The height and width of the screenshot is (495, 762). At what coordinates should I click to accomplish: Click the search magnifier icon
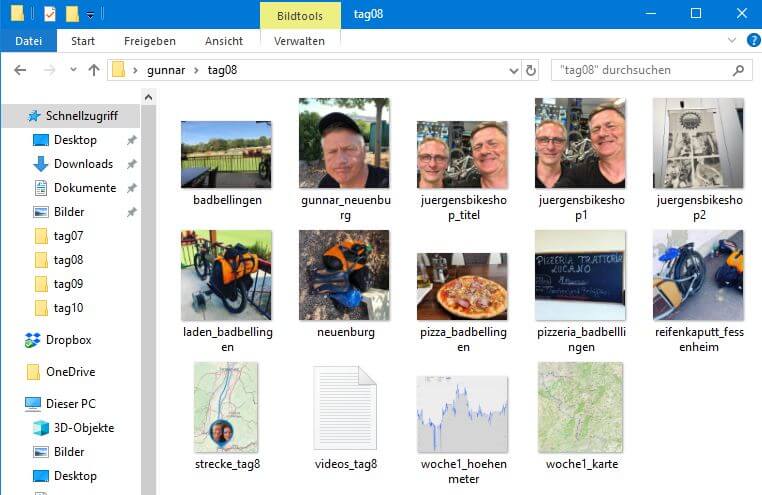coord(738,70)
